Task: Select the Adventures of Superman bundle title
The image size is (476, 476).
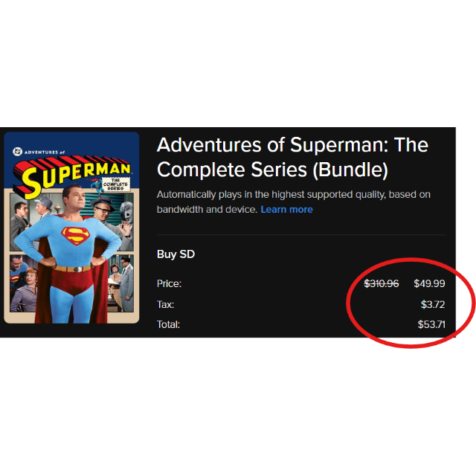Action: coord(292,157)
